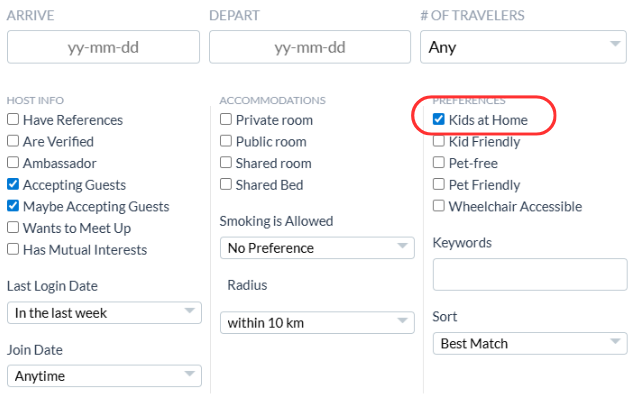Viewport: 641px width, 396px height.
Task: Open the Join Date Anytime dropdown
Action: point(104,376)
